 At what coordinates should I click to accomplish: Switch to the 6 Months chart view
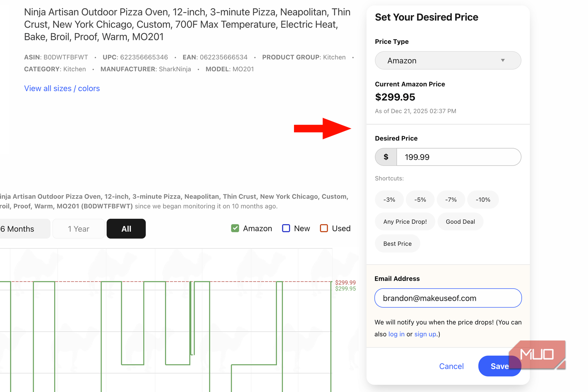coord(18,228)
